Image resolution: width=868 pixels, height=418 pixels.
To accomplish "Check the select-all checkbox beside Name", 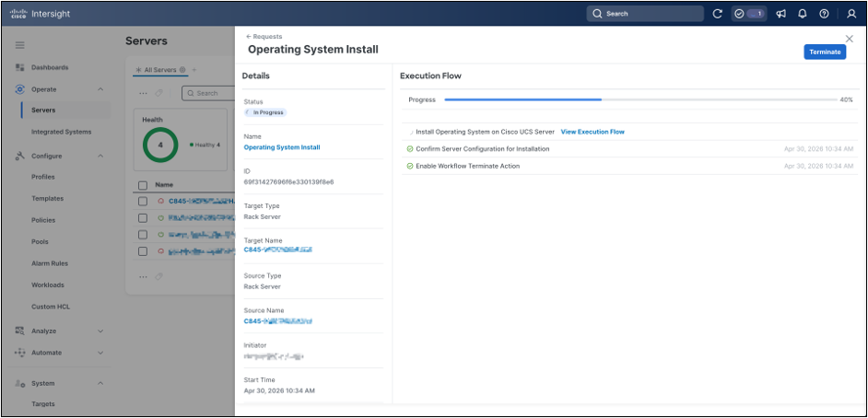I will 143,185.
